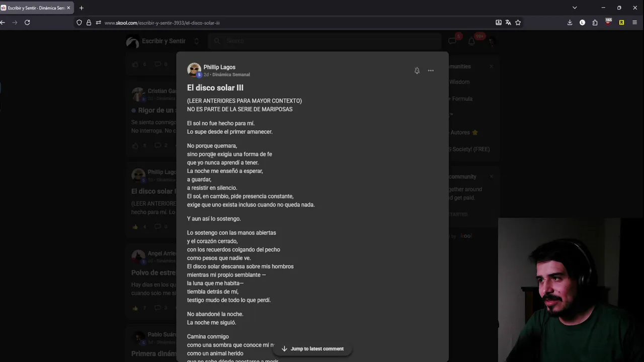Image resolution: width=644 pixels, height=362 pixels.
Task: Jump to latest comment
Action: coord(312,348)
